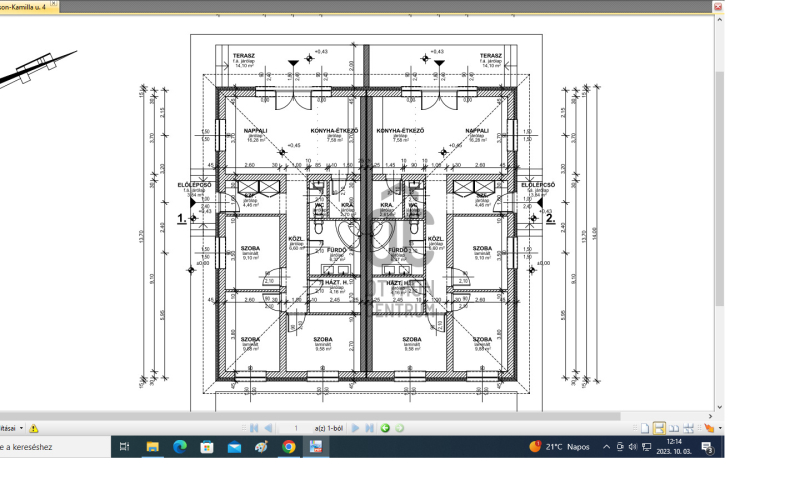Go to the previous page

[268, 428]
